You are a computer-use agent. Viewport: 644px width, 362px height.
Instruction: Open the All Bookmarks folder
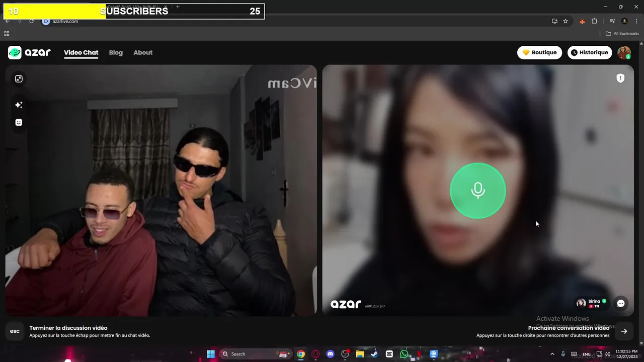[622, 34]
